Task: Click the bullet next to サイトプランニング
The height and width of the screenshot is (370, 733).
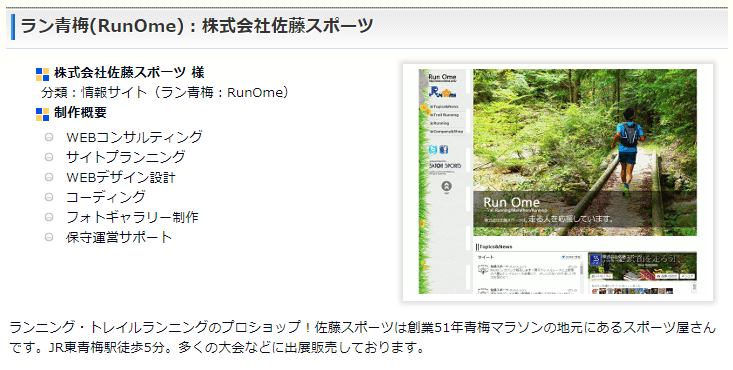Action: click(x=49, y=157)
